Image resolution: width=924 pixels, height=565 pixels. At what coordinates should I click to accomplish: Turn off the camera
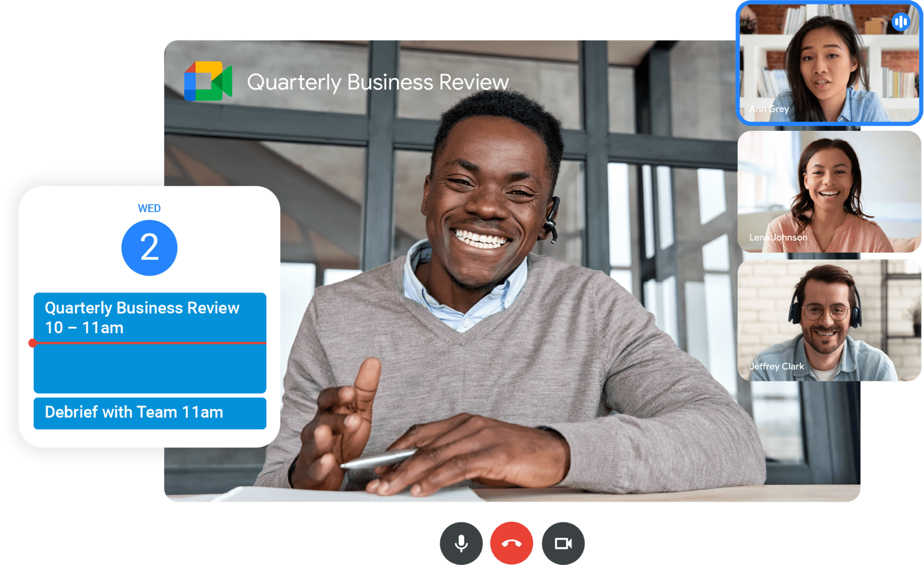[x=563, y=543]
